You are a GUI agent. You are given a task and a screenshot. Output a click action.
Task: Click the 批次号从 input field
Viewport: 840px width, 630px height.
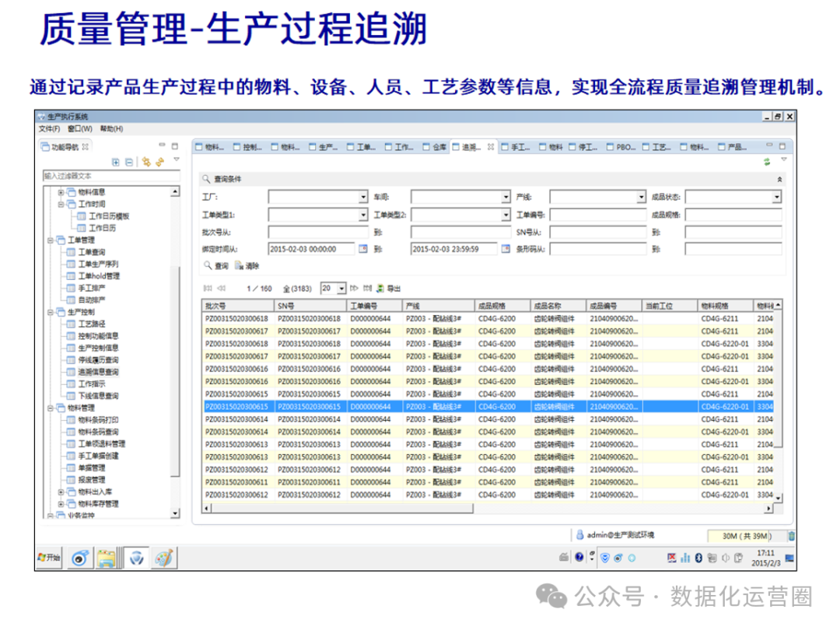point(318,232)
